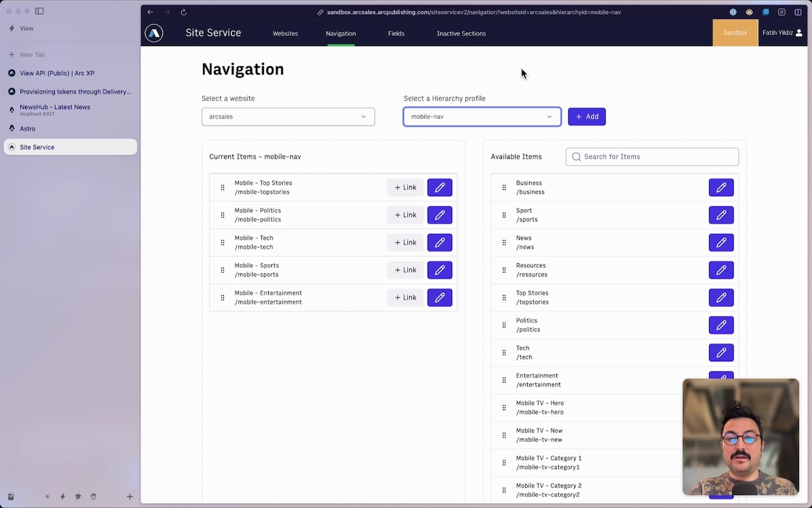Screen dimensions: 812x508
Task: Grab drag handle beside Sport item
Action: [504, 215]
